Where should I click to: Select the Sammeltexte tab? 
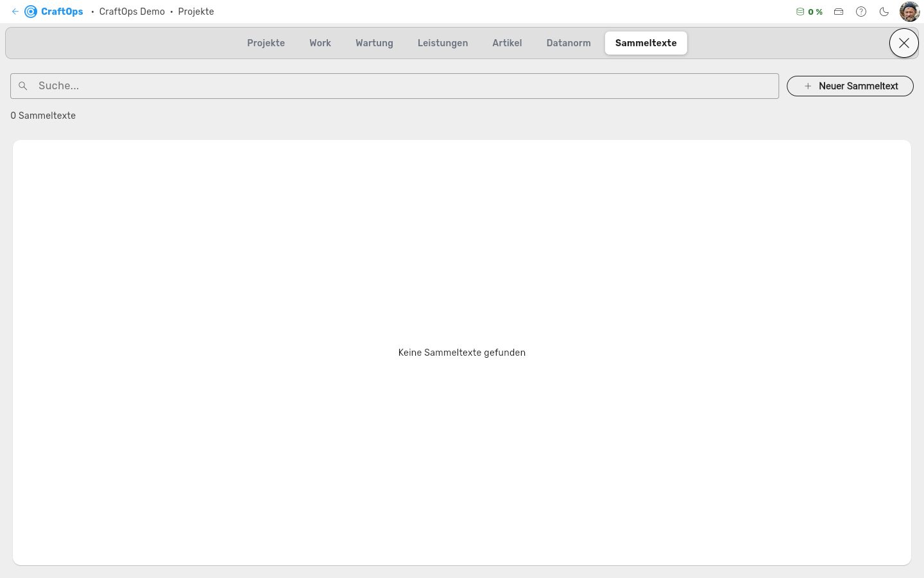tap(646, 43)
